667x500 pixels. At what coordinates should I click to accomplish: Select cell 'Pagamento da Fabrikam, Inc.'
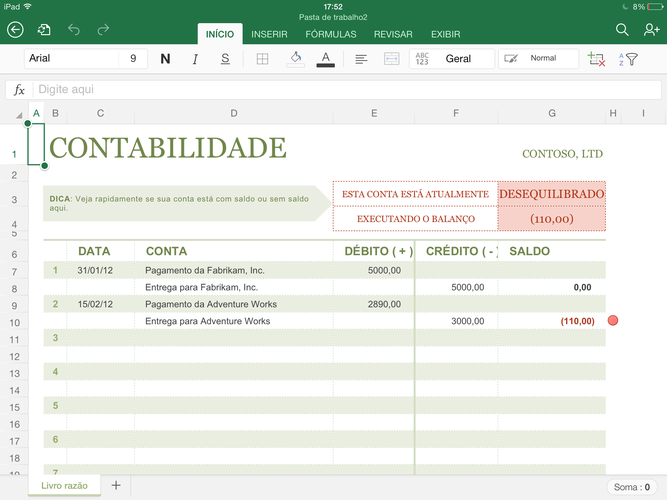pos(234,270)
